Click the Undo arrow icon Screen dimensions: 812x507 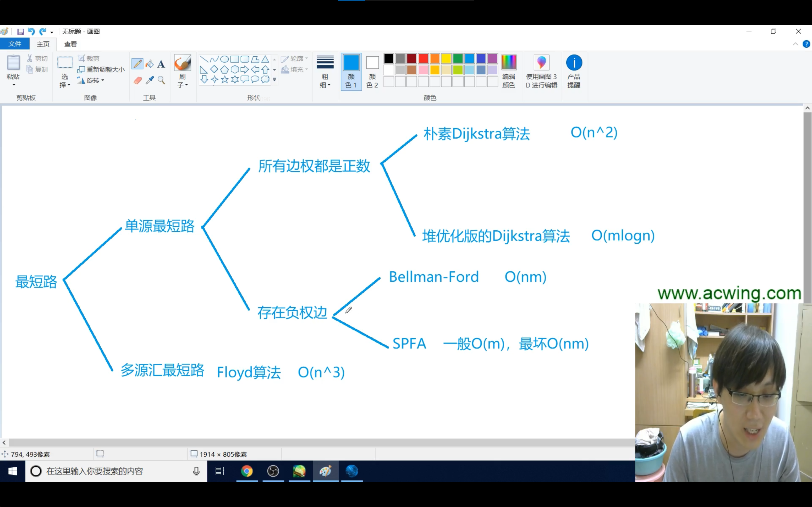(31, 32)
